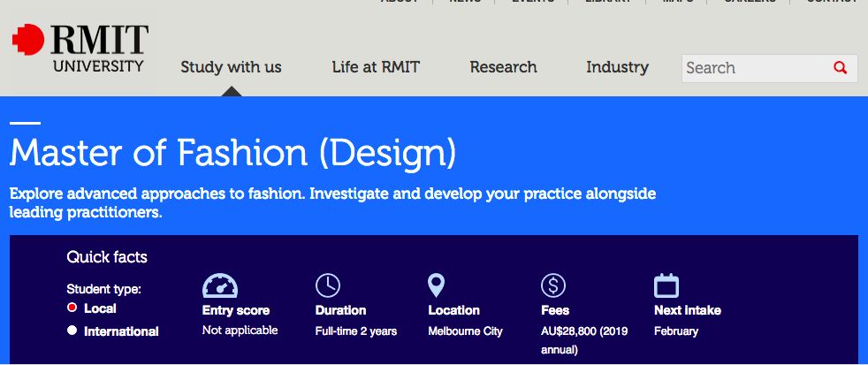Click the 'Entry score' label

coord(236,310)
